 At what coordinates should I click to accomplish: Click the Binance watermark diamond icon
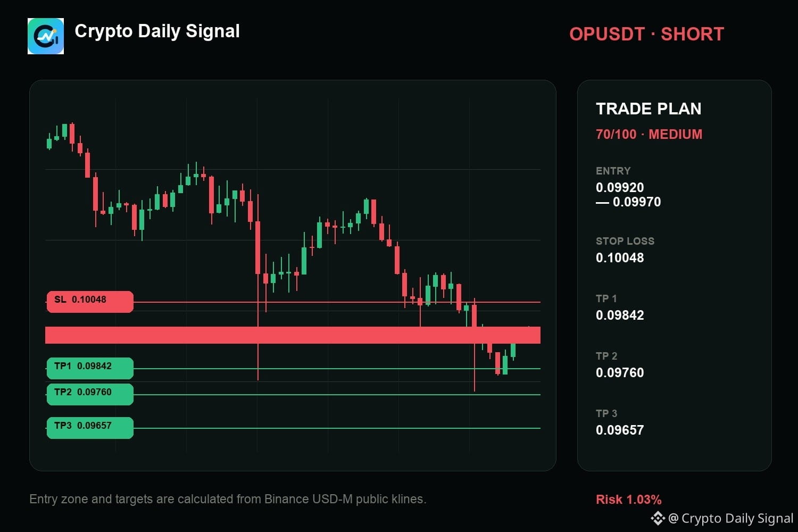[658, 518]
